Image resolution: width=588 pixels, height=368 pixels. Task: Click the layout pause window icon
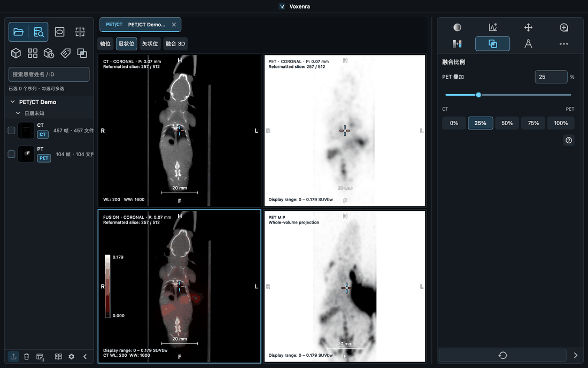40,357
